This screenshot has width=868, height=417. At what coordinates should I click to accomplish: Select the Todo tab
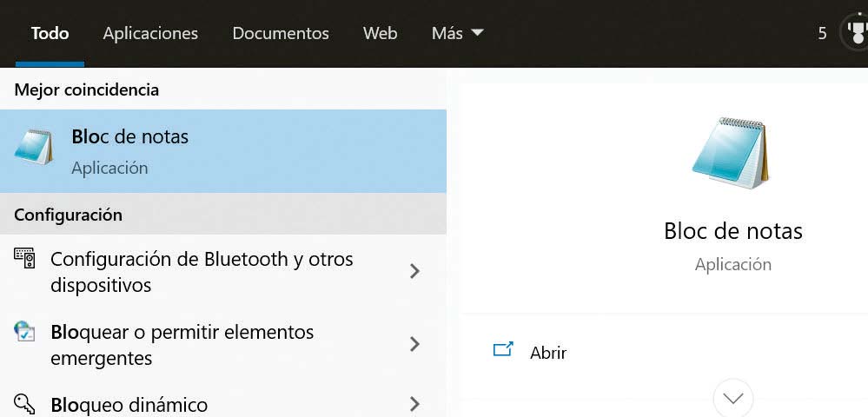pyautogui.click(x=50, y=33)
